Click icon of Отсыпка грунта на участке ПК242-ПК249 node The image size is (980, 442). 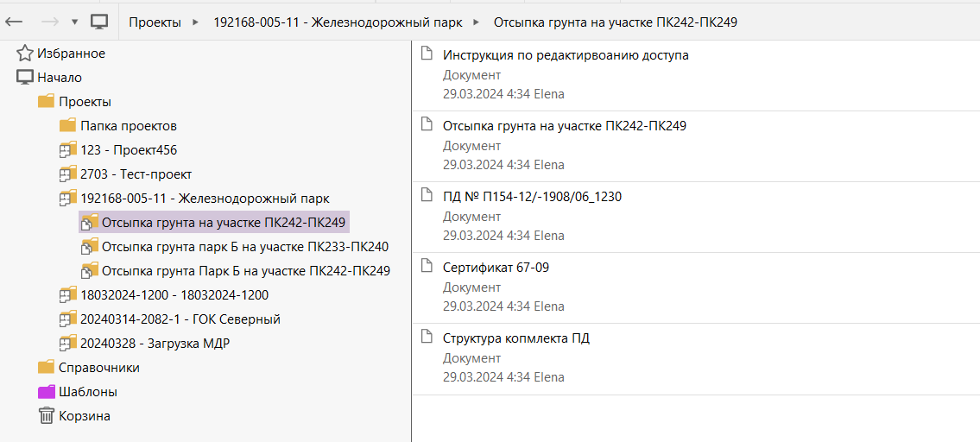(90, 222)
